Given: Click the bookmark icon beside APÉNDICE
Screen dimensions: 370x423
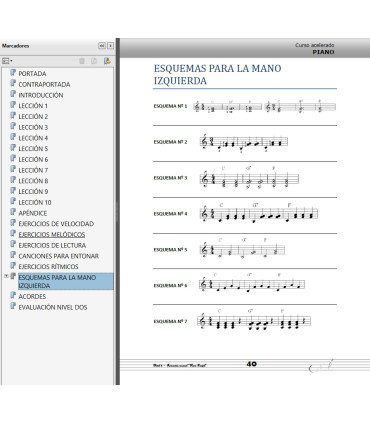Looking at the screenshot, I should 13,212.
